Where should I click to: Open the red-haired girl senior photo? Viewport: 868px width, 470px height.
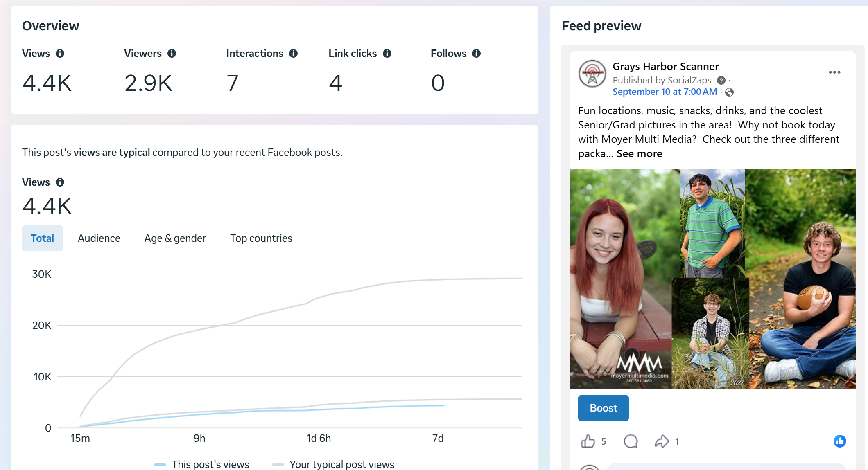coord(621,279)
